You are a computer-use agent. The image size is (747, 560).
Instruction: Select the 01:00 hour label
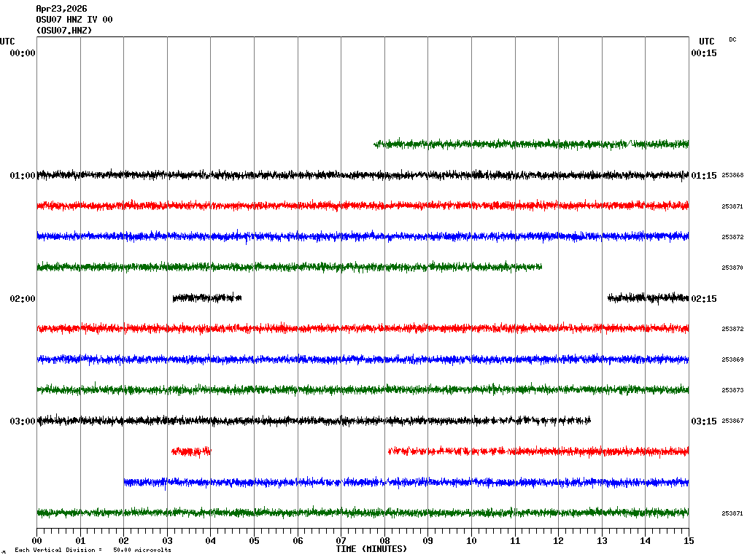[x=23, y=176]
